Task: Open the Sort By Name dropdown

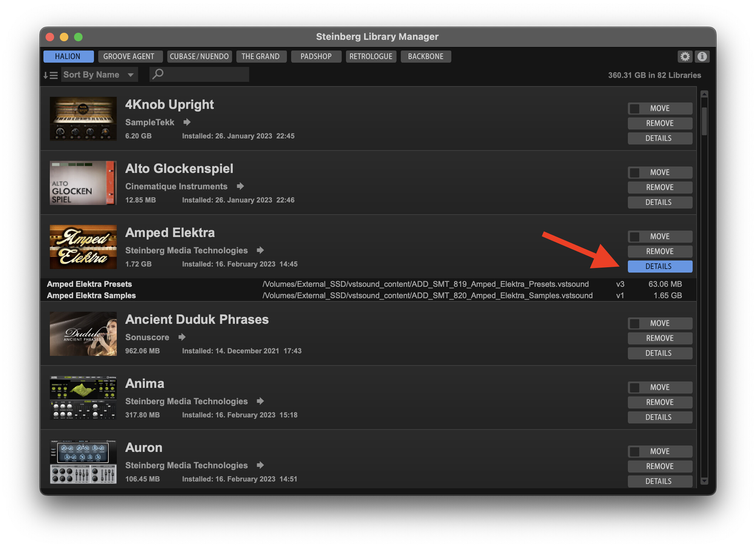Action: click(x=99, y=75)
